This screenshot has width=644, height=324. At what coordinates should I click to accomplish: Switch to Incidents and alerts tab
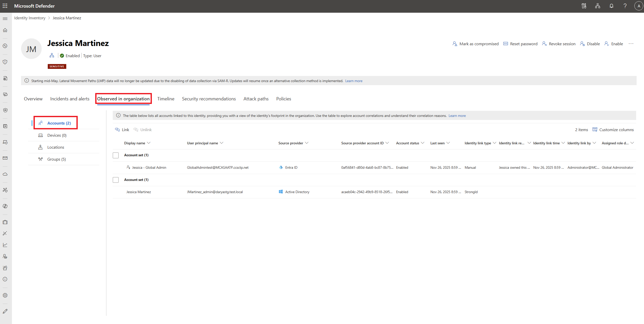point(70,99)
